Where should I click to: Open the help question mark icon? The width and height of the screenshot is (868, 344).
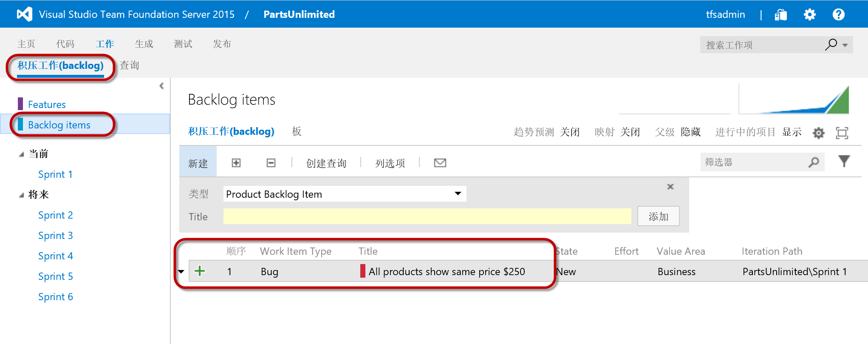point(839,14)
